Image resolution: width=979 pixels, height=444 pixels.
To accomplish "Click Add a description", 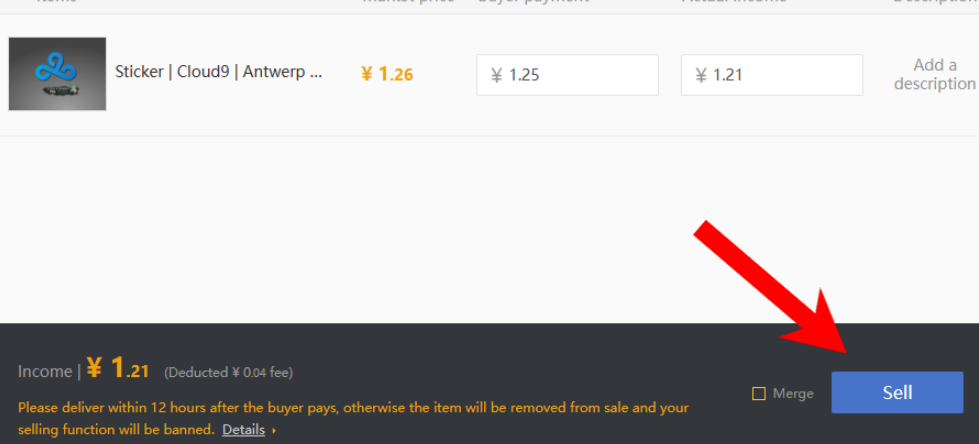I will click(x=935, y=74).
